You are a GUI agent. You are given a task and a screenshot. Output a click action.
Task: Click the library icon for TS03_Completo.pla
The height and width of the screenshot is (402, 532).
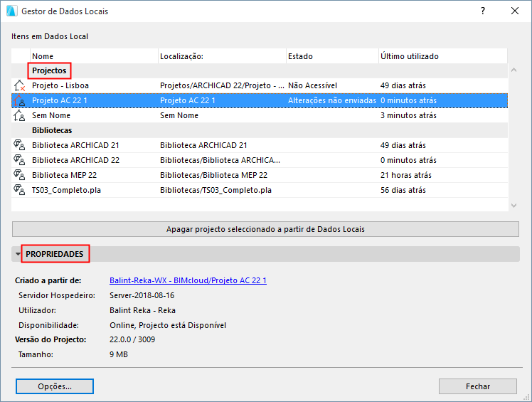19,190
